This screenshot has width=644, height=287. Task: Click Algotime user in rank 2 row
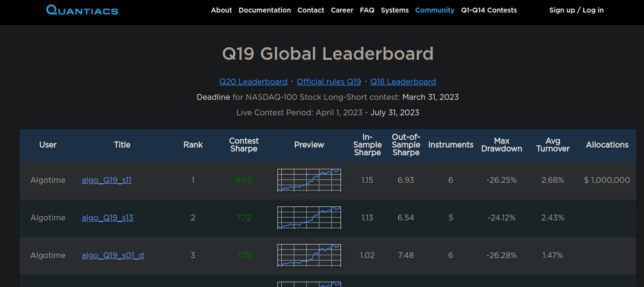(48, 218)
